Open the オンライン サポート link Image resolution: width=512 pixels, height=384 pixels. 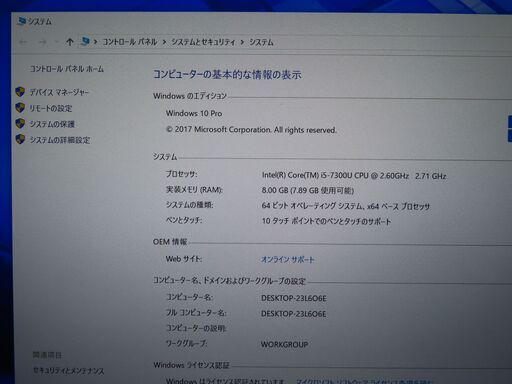coord(288,259)
